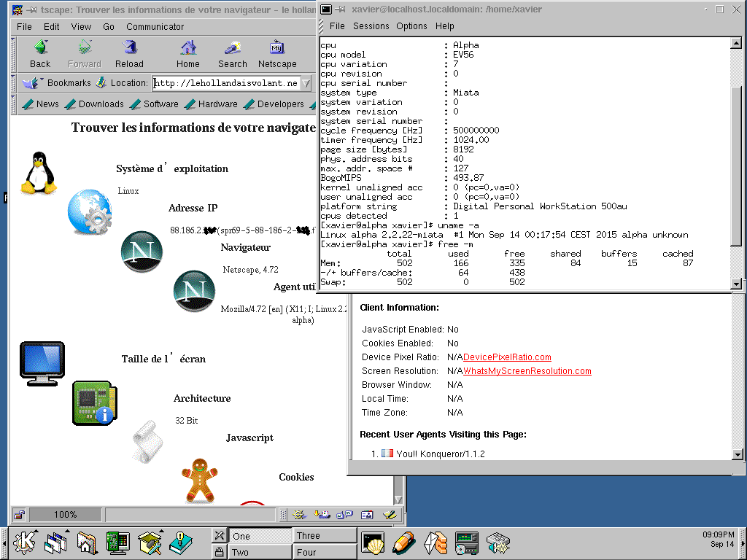
Task: Open the mail client panel icon
Action: pos(436,542)
